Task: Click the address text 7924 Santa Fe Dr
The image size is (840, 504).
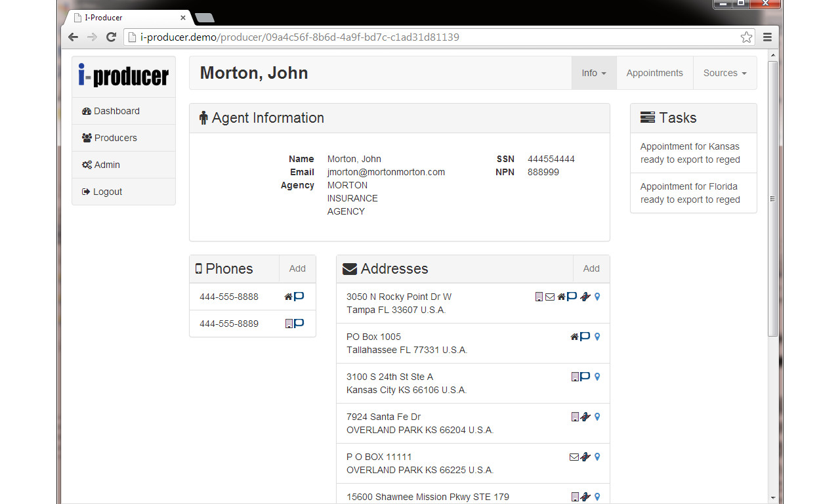Action: coord(384,417)
